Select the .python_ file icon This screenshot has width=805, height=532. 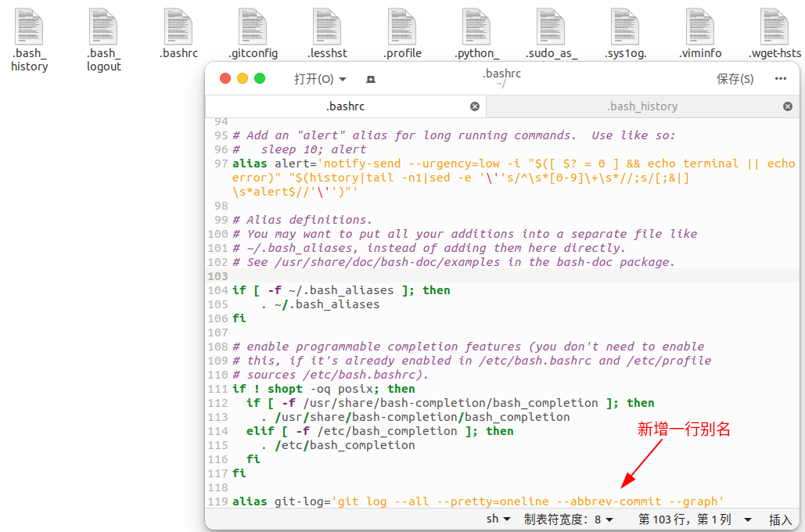click(476, 27)
